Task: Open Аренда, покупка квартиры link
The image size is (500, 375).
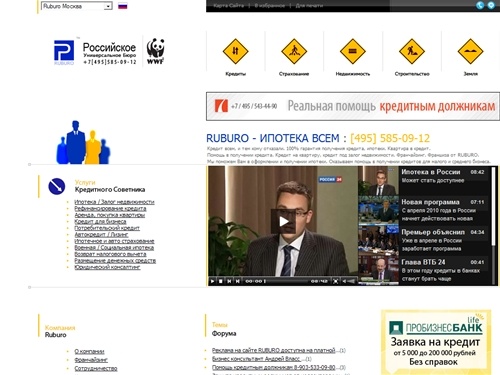Action: [110, 215]
